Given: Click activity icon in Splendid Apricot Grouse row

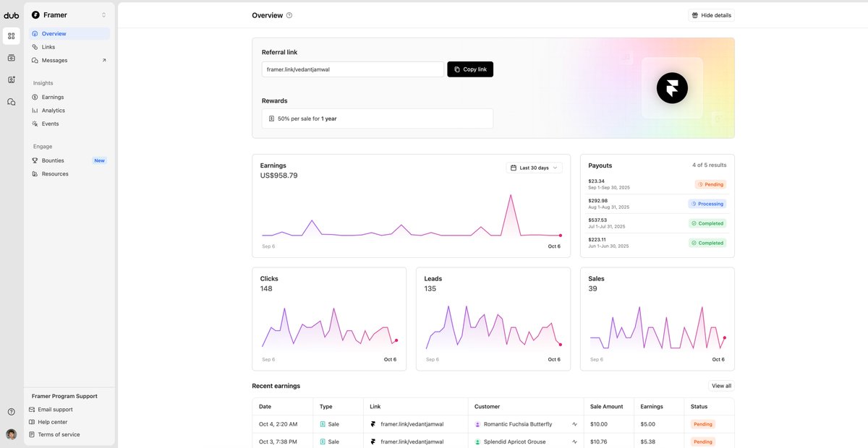Looking at the screenshot, I should (575, 441).
